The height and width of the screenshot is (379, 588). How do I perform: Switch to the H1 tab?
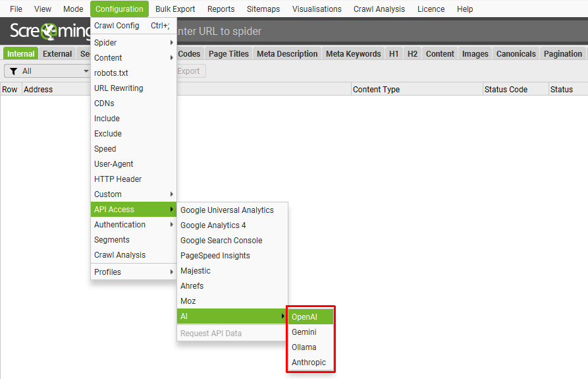[394, 53]
